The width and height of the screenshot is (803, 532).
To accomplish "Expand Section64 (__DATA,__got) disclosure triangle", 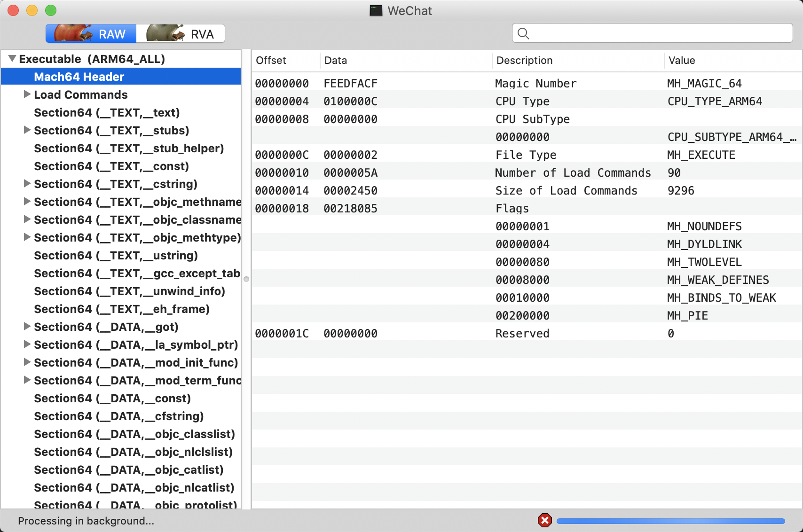I will coord(27,327).
